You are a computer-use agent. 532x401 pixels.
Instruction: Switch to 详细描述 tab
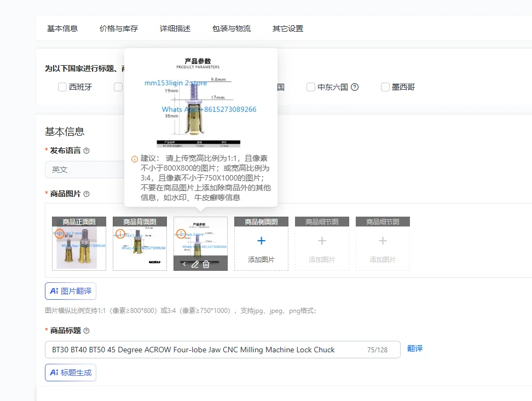175,28
